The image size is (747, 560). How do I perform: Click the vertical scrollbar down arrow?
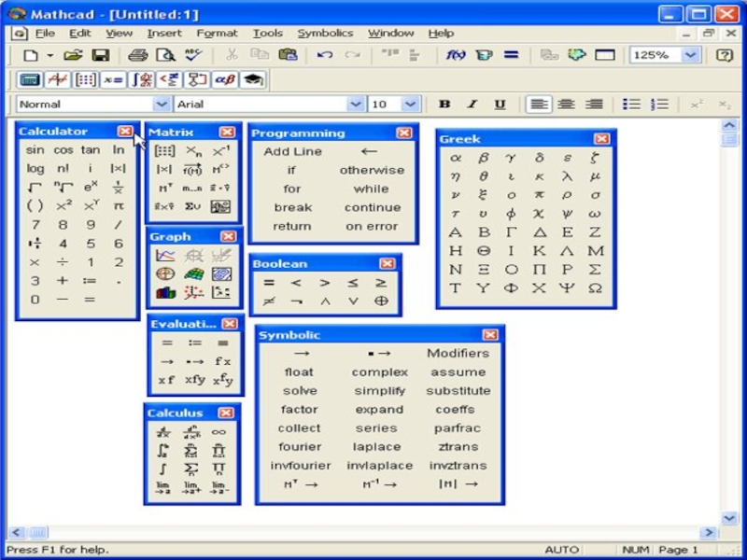[729, 518]
